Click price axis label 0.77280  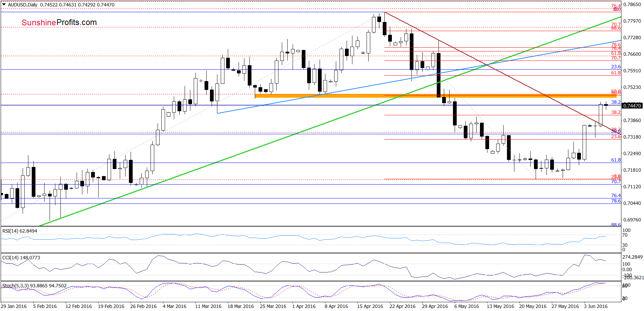[x=632, y=38]
